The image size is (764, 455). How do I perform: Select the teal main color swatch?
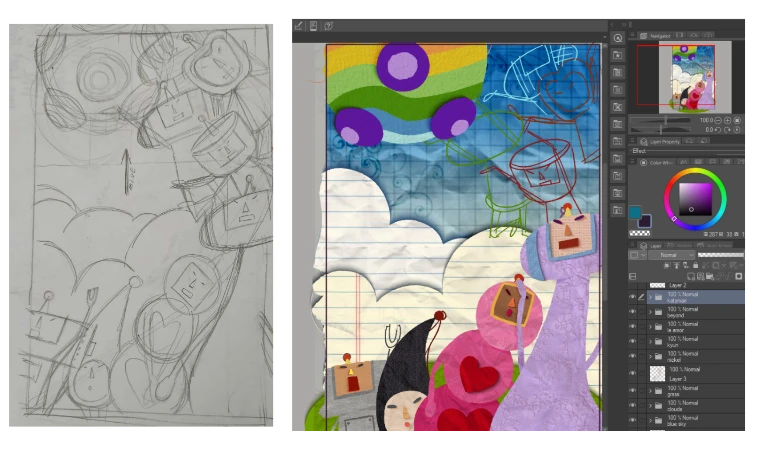point(634,212)
